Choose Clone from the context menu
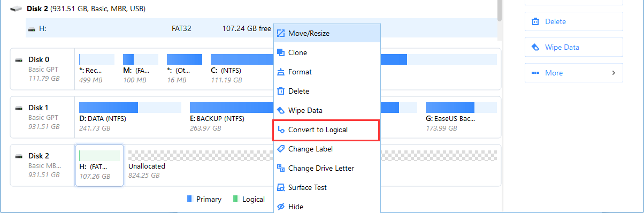Image resolution: width=644 pixels, height=213 pixels. [x=327, y=52]
